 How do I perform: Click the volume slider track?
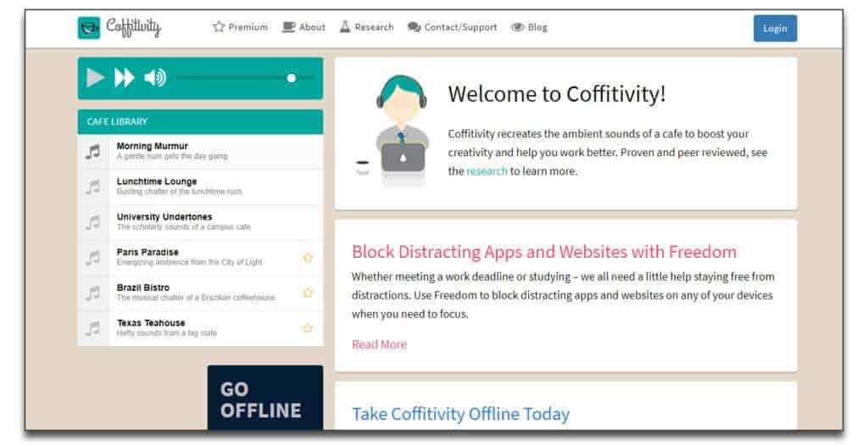click(244, 78)
